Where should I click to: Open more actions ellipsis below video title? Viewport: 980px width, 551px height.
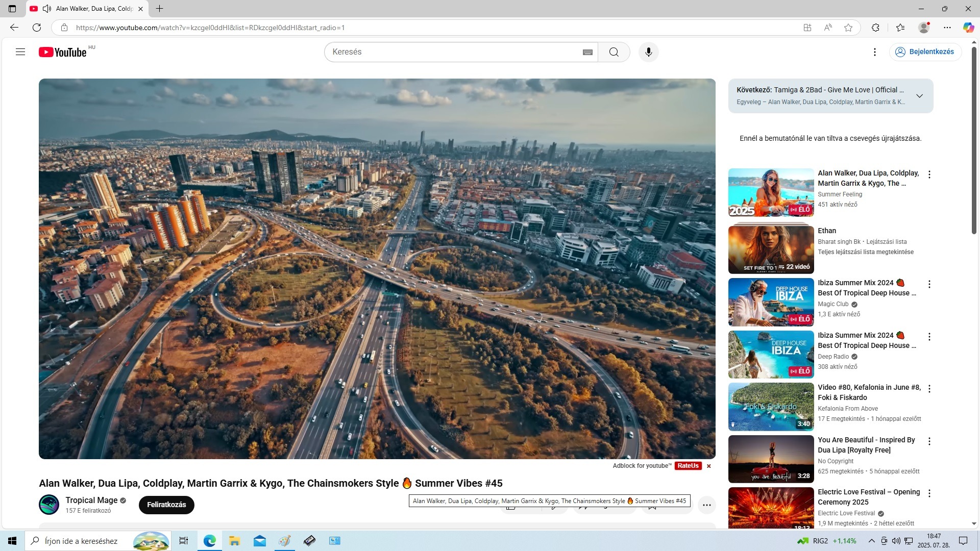tap(706, 505)
